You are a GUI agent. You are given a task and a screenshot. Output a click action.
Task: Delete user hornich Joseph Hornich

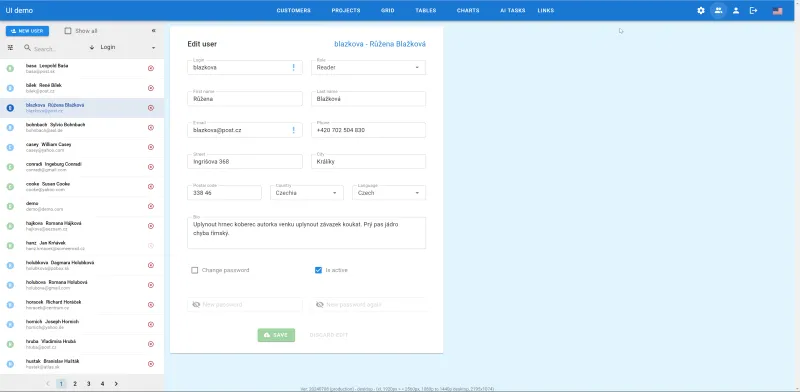point(151,325)
